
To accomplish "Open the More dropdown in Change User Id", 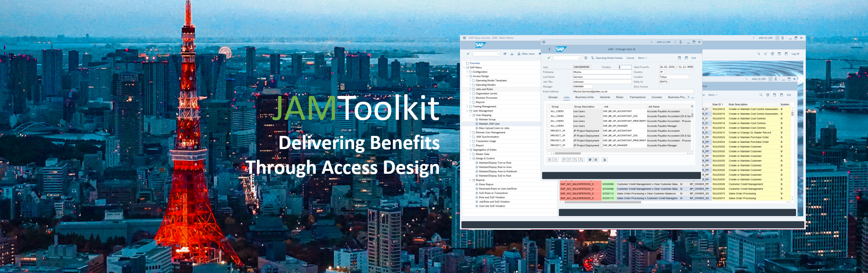I will coord(642,58).
